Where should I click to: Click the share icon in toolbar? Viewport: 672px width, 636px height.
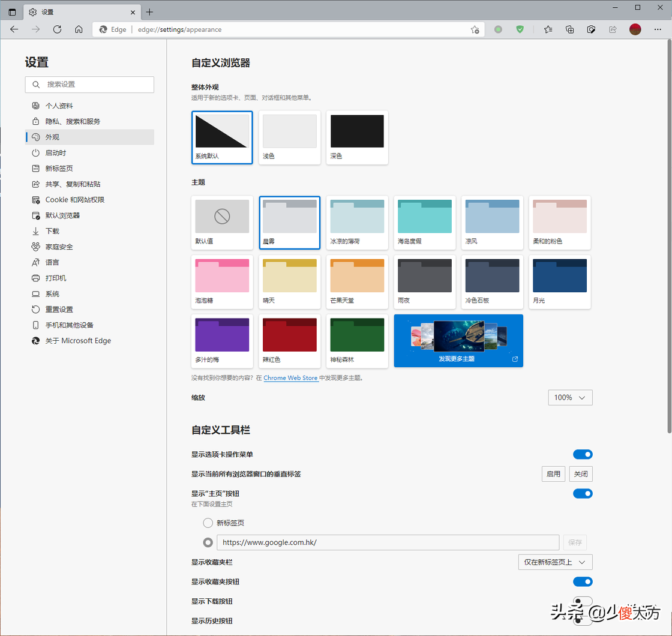(x=613, y=29)
